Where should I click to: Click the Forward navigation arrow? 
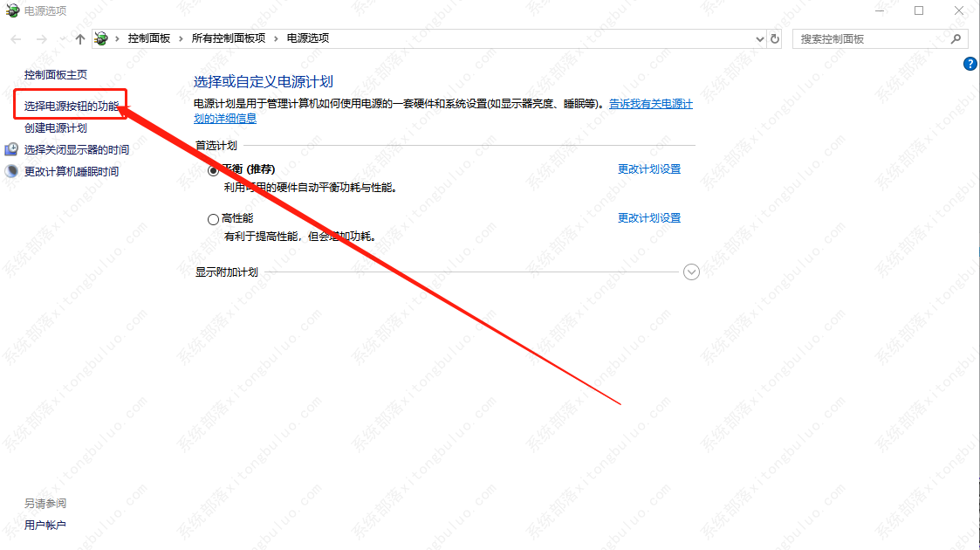tap(41, 39)
